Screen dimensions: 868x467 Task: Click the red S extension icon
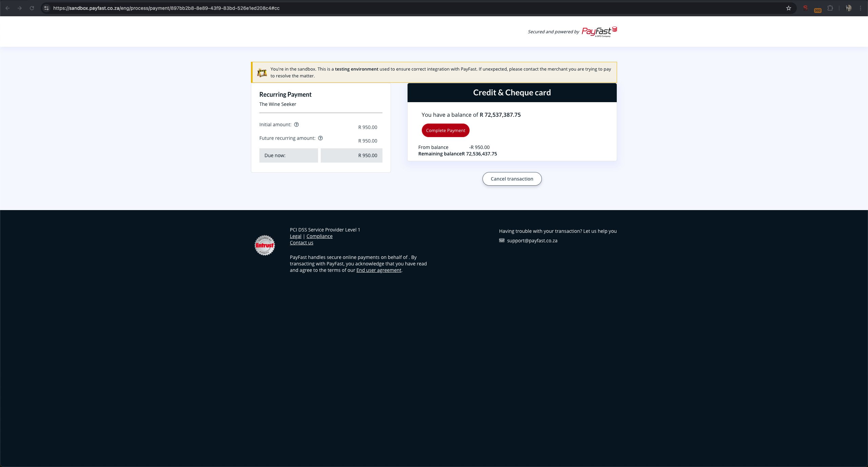pos(805,8)
